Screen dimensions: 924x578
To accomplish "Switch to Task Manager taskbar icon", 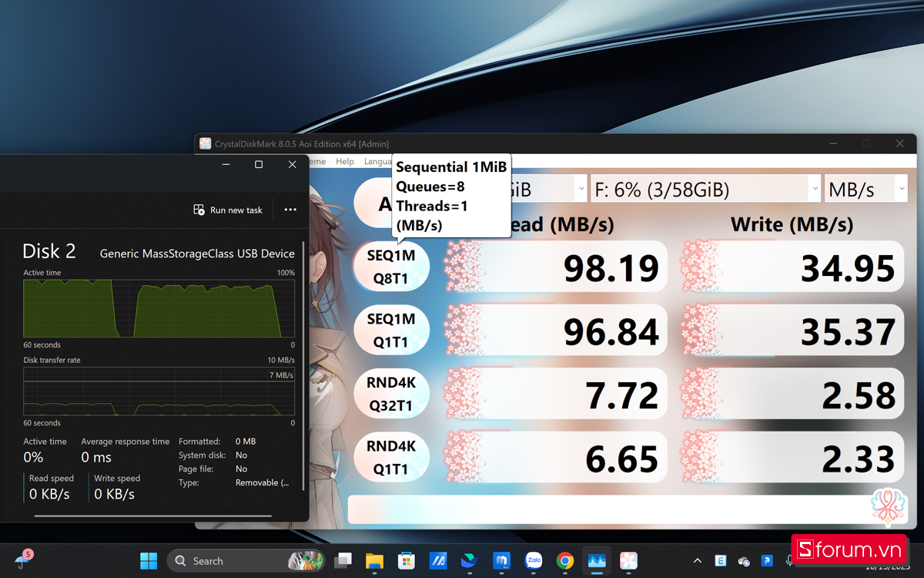I will 597,561.
